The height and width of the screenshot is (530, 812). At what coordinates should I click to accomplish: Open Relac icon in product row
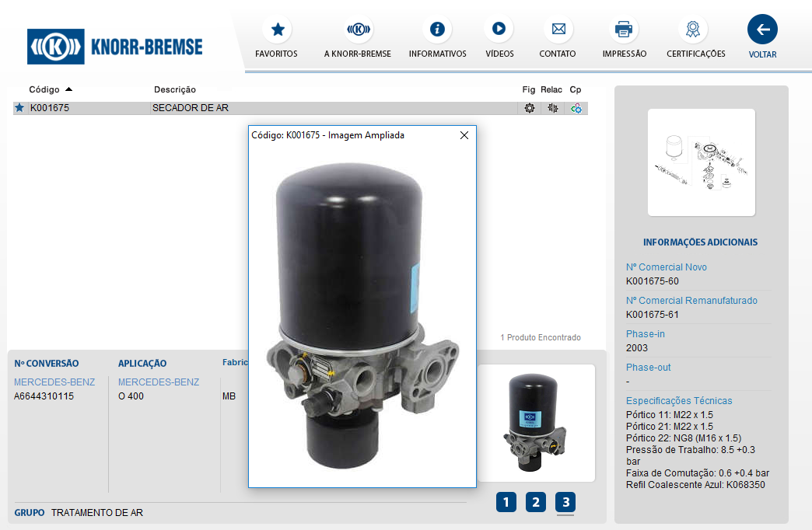click(552, 109)
